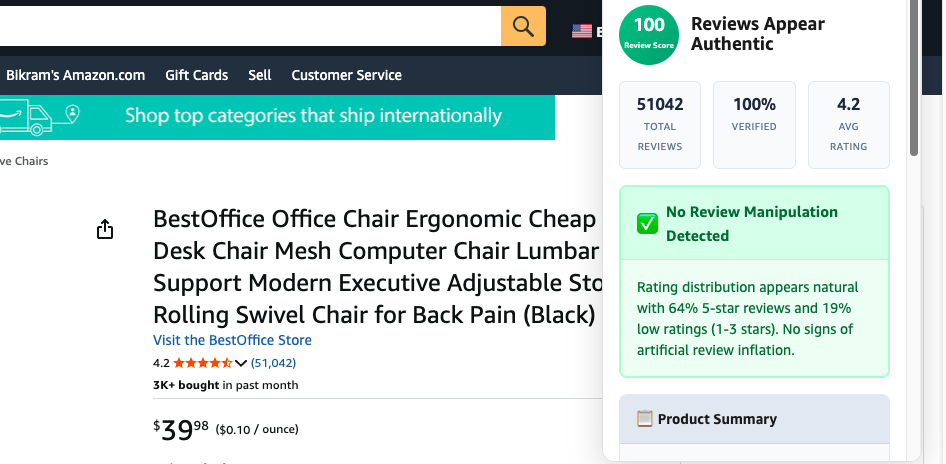946x464 pixels.
Task: Focus the Amazon search input field
Action: 250,26
